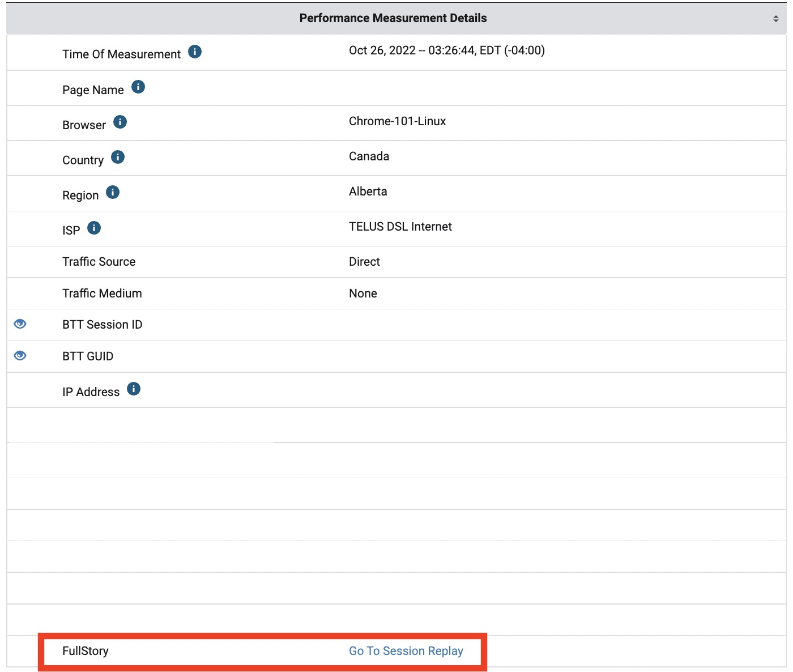Viewport: 793px width, 672px height.
Task: Open info tooltip icon beside Browser
Action: pos(120,122)
